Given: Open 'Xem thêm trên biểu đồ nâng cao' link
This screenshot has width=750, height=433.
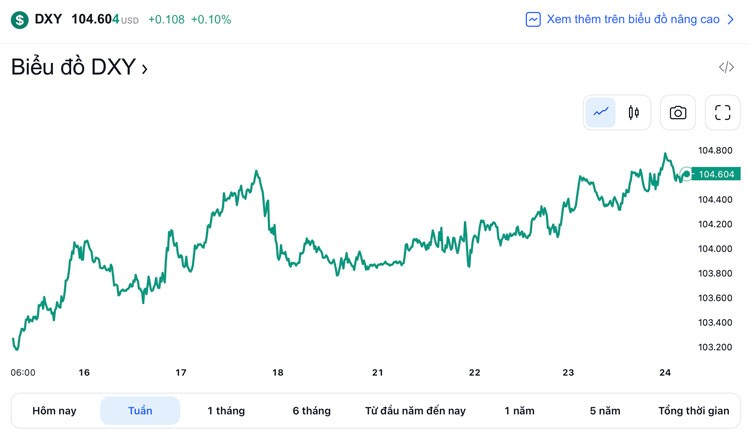Looking at the screenshot, I should pyautogui.click(x=633, y=19).
